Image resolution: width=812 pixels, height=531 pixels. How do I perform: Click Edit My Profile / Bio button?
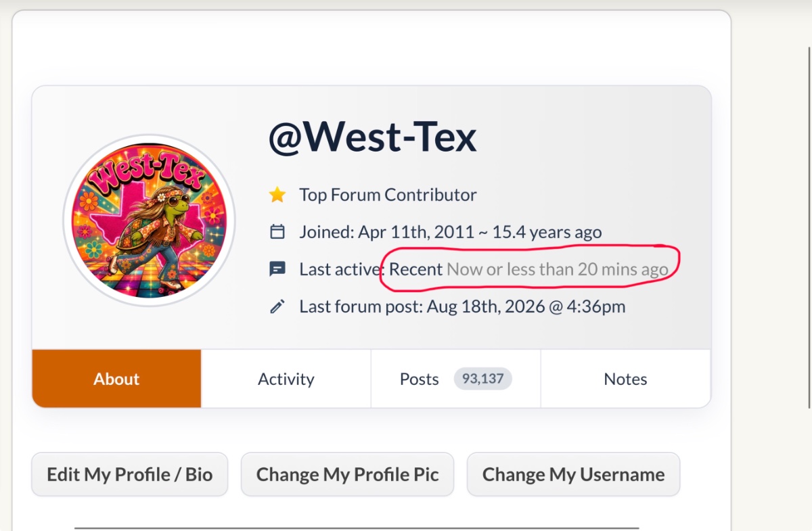click(130, 475)
